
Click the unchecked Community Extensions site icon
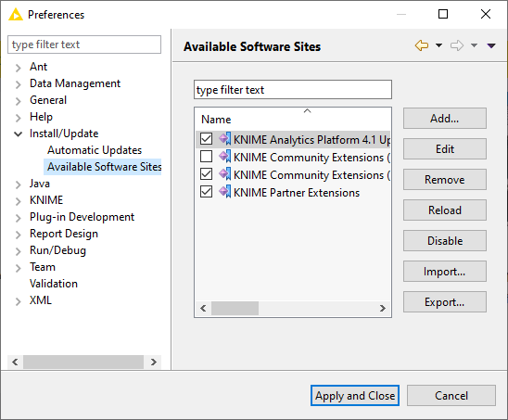pos(225,157)
